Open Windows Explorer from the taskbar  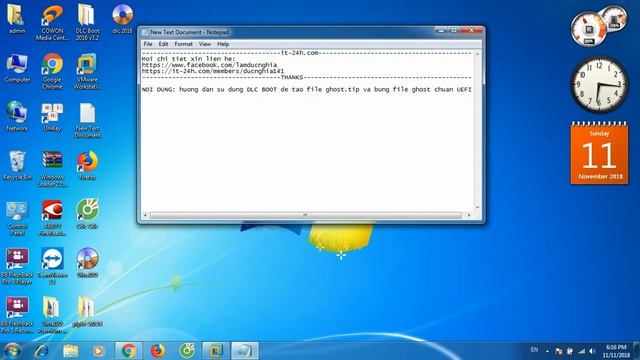(71, 351)
